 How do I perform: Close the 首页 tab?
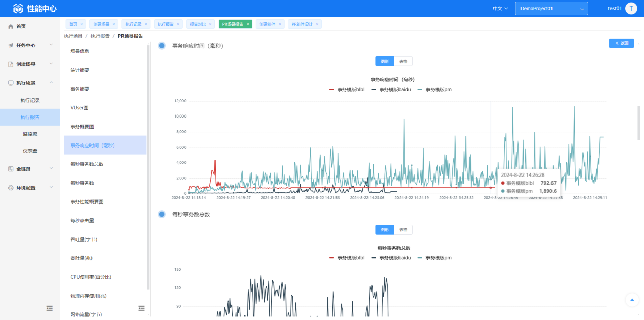pyautogui.click(x=81, y=24)
